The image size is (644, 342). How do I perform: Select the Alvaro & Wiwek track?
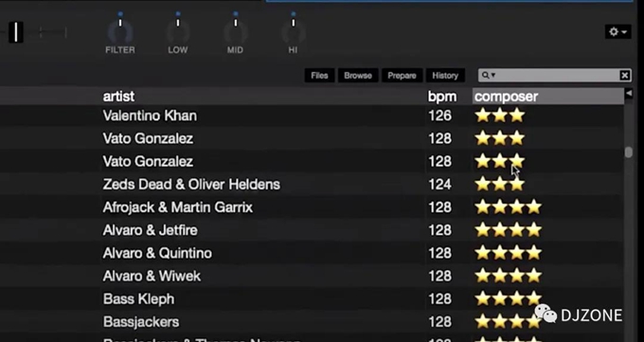coord(313,277)
